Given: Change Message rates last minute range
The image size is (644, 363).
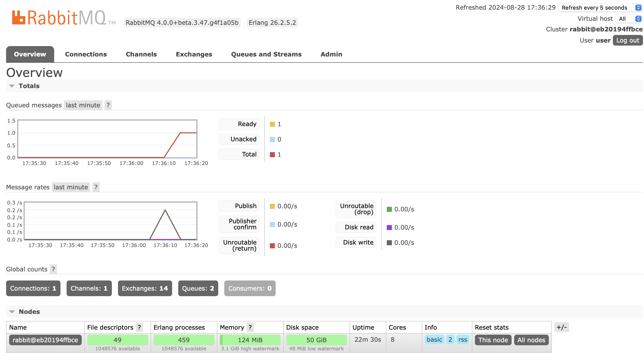Looking at the screenshot, I should click(71, 187).
